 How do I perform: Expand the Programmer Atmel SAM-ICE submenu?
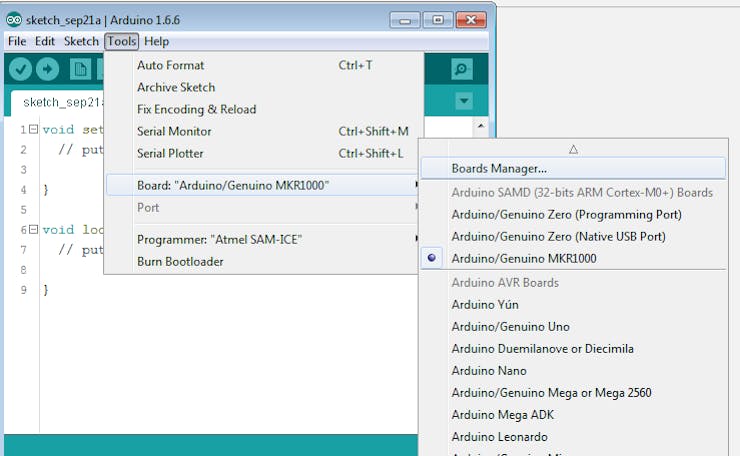262,239
